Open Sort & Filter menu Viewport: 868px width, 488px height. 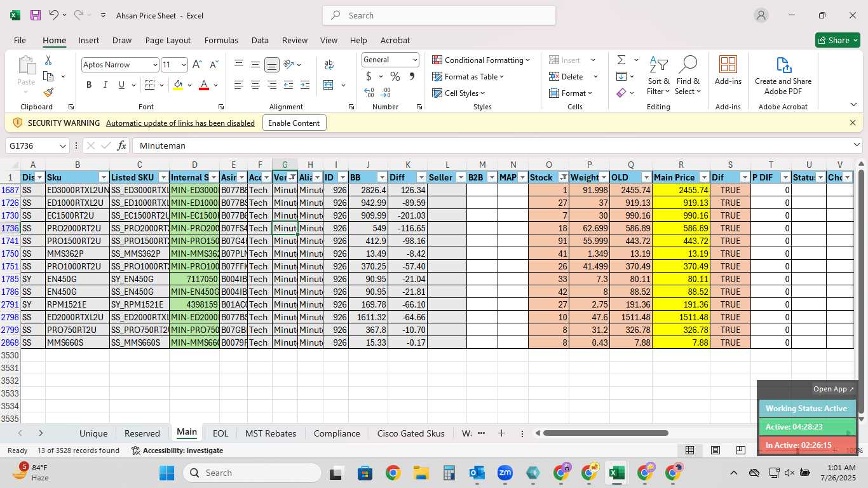pos(658,76)
